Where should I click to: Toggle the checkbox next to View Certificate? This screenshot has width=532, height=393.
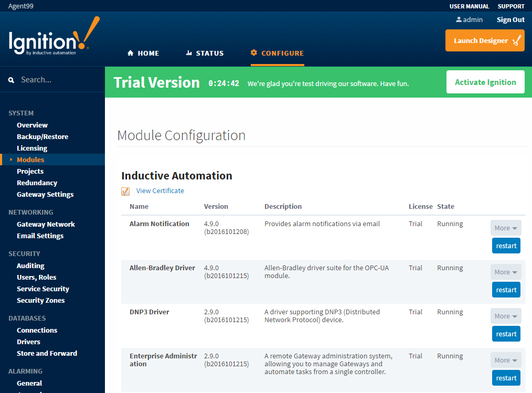click(x=125, y=191)
